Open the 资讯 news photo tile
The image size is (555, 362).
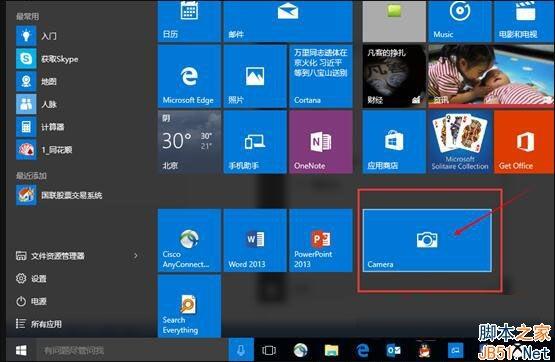[x=492, y=76]
